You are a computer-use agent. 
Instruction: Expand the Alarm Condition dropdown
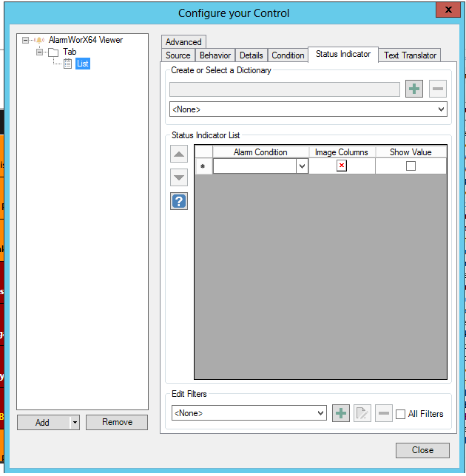point(302,167)
